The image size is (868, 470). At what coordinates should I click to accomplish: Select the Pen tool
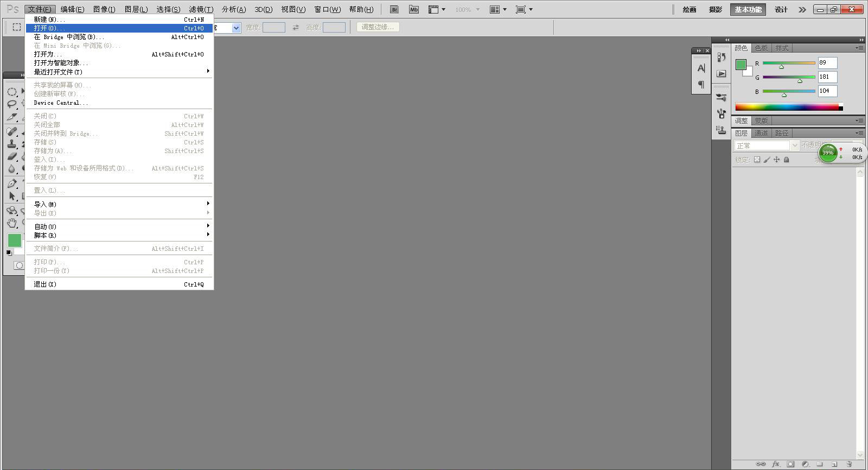[12, 183]
